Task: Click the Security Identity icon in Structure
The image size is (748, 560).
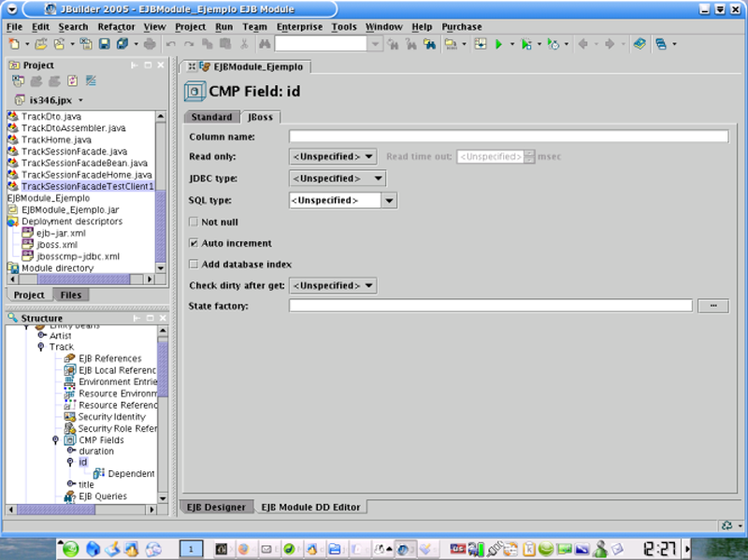Action: click(70, 417)
